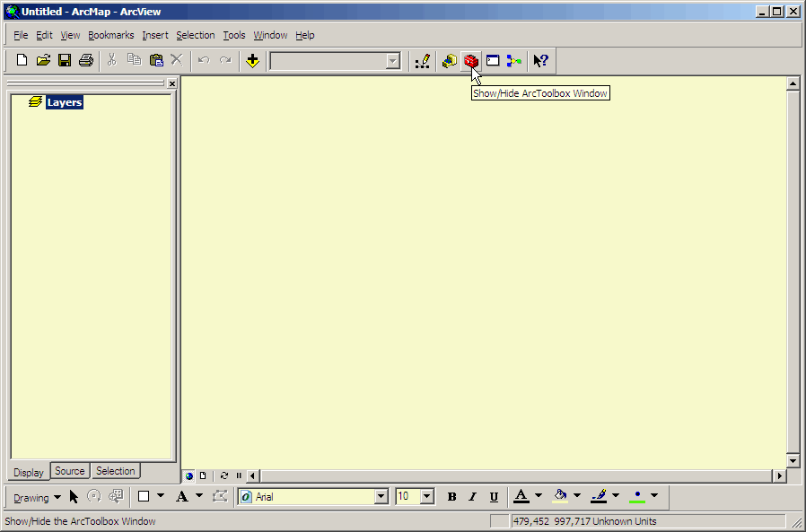Open the Help menu
Image resolution: width=806 pixels, height=532 pixels.
coord(305,36)
